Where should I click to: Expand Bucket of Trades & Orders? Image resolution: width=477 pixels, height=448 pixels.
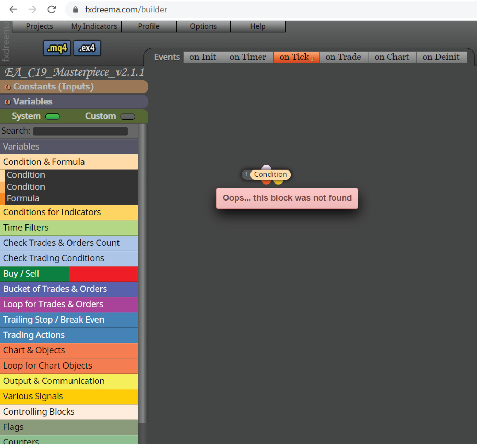coord(69,289)
